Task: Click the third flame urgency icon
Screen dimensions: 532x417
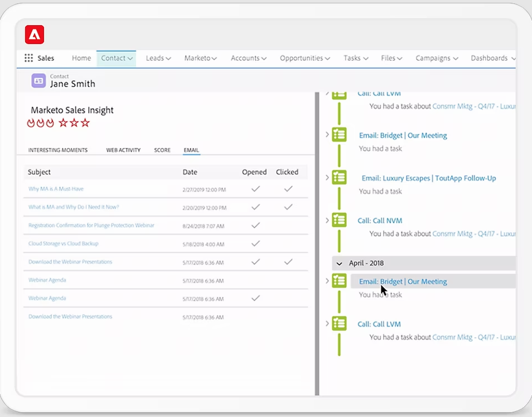Action: coord(50,123)
